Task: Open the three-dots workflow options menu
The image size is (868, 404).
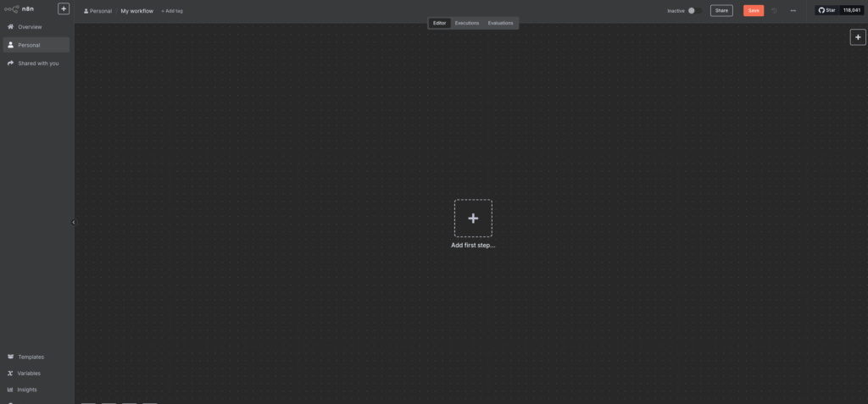Action: (x=793, y=11)
